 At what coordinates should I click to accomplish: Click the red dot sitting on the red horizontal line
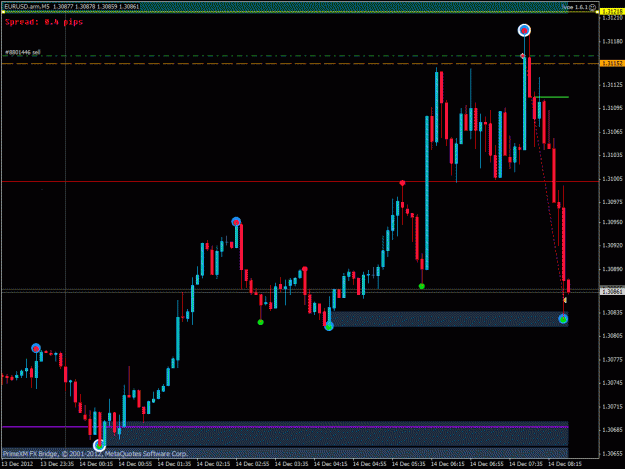[403, 183]
